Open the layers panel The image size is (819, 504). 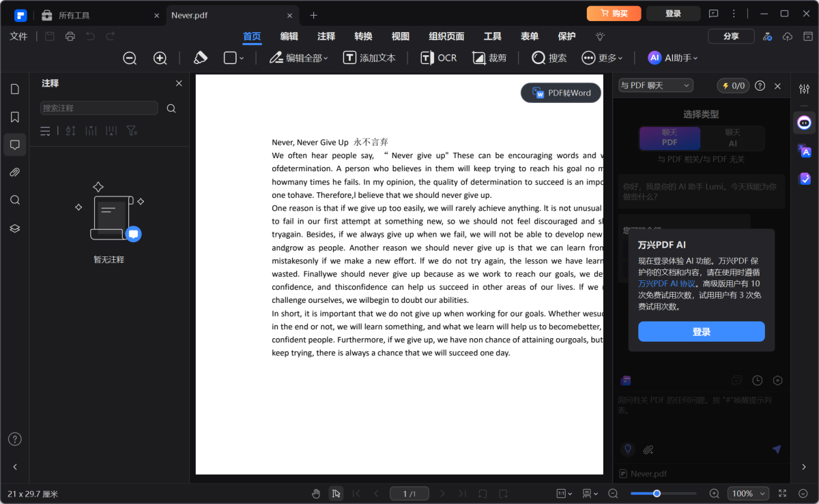[x=15, y=228]
